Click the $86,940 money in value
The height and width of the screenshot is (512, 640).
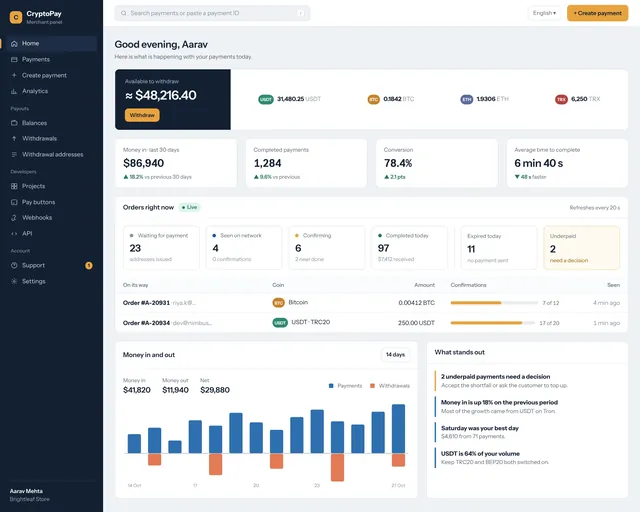144,163
